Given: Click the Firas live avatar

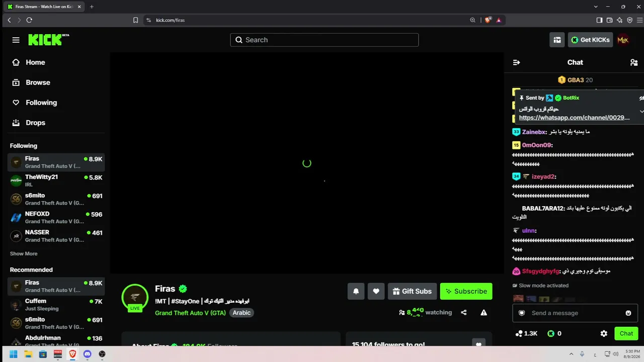Looking at the screenshot, I should 135,297.
